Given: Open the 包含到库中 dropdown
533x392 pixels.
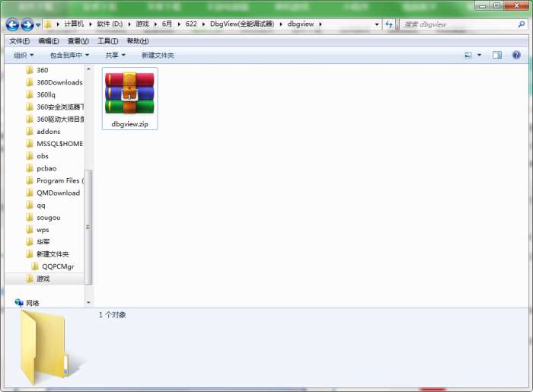Looking at the screenshot, I should [69, 55].
